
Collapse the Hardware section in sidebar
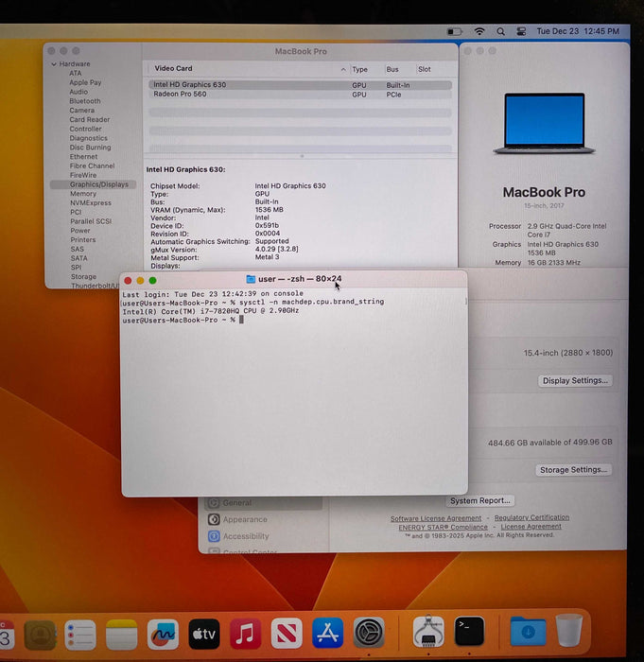click(x=54, y=64)
